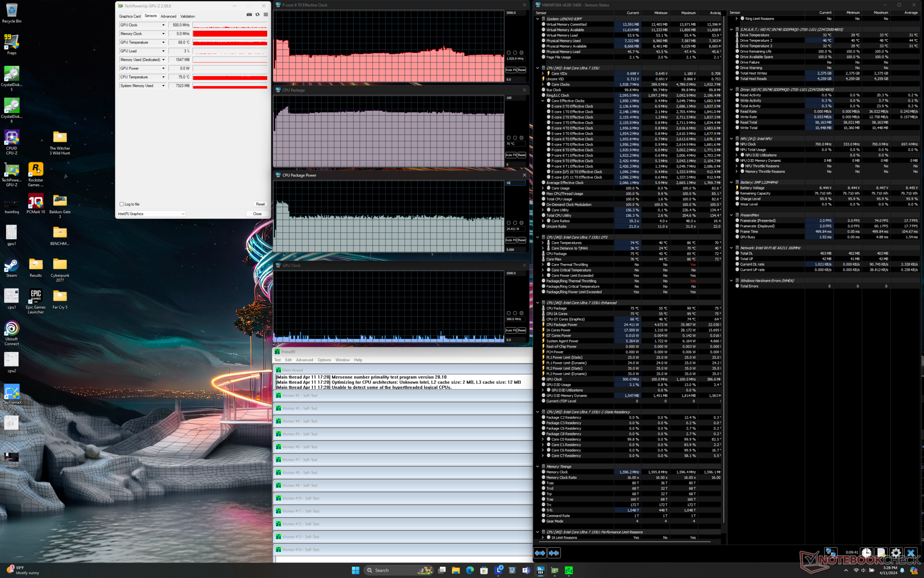This screenshot has width=924, height=578.
Task: Click the GPU-Z Reset button
Action: [x=260, y=204]
